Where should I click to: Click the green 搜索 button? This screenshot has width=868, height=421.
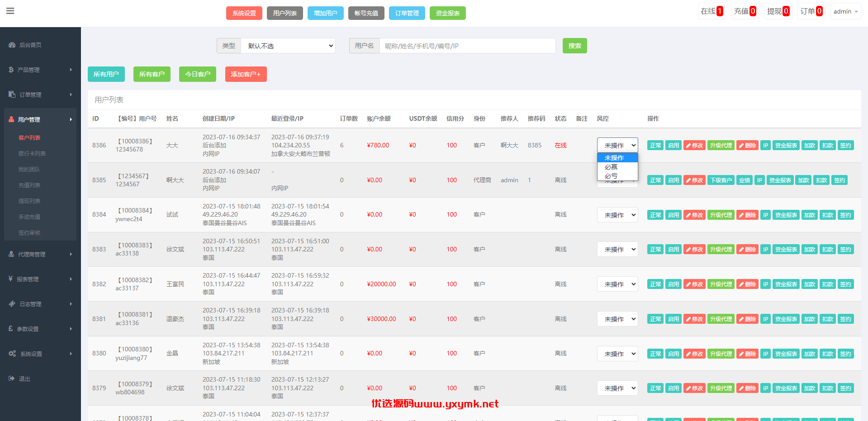(574, 46)
